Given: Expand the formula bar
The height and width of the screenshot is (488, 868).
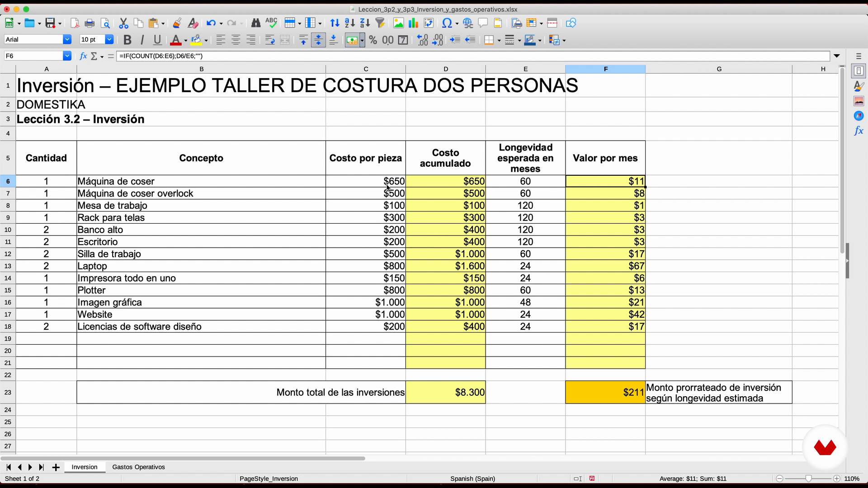Looking at the screenshot, I should [x=837, y=56].
